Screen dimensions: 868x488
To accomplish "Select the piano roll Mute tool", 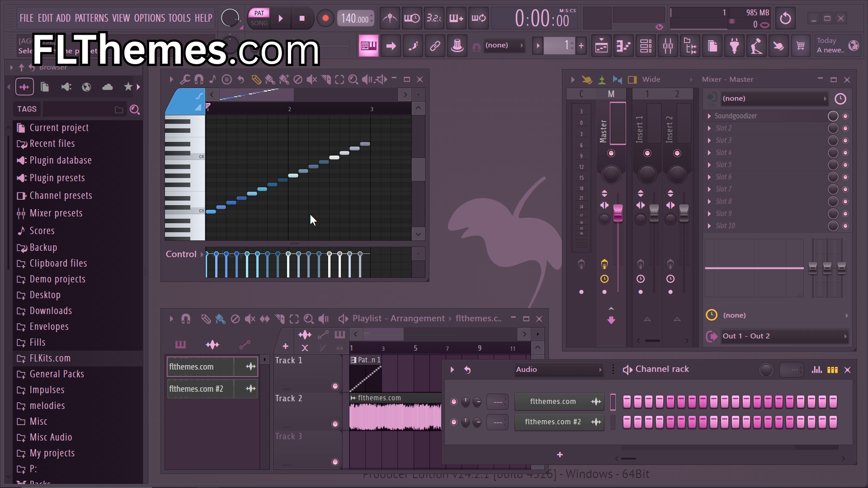I will (311, 80).
